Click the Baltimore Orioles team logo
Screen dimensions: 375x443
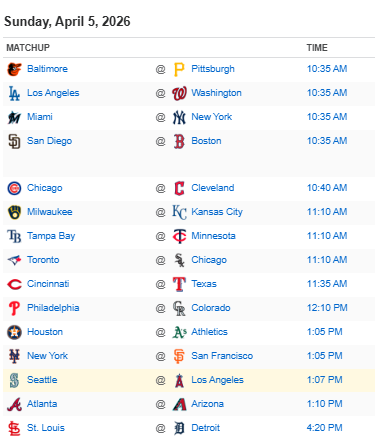[x=14, y=69]
